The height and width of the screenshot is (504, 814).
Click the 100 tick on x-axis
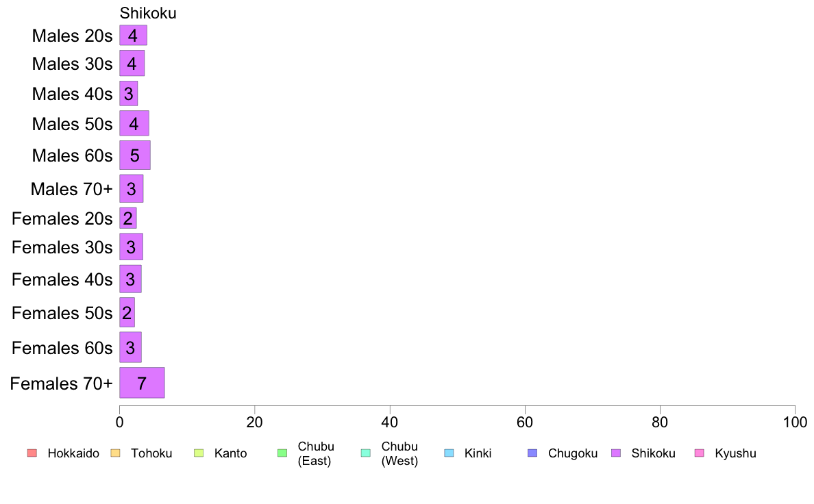point(795,422)
